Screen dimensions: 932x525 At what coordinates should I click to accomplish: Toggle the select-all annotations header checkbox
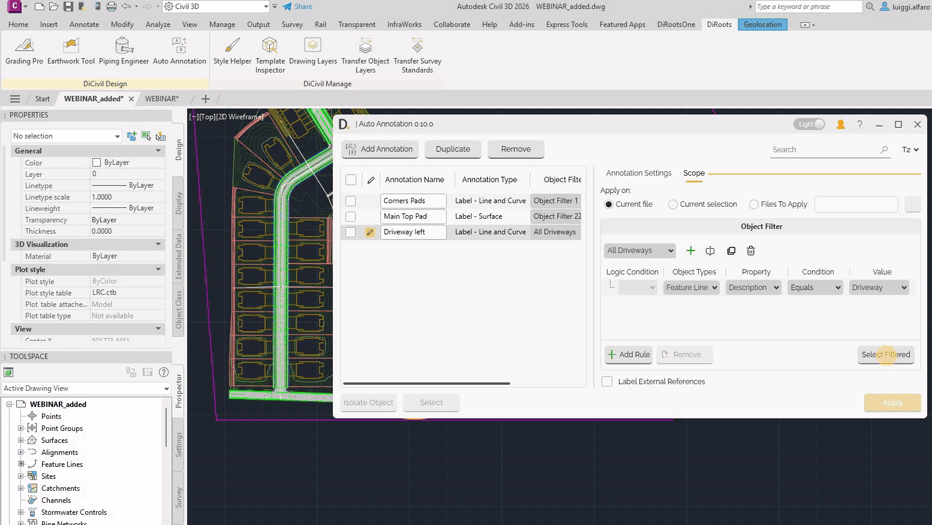pyautogui.click(x=351, y=180)
